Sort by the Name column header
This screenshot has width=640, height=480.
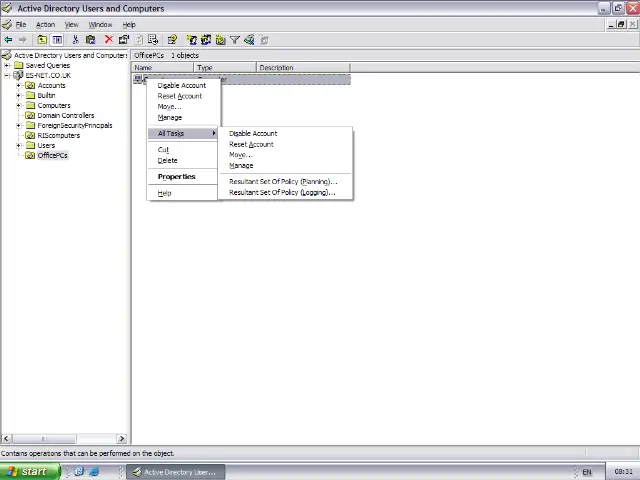[162, 67]
